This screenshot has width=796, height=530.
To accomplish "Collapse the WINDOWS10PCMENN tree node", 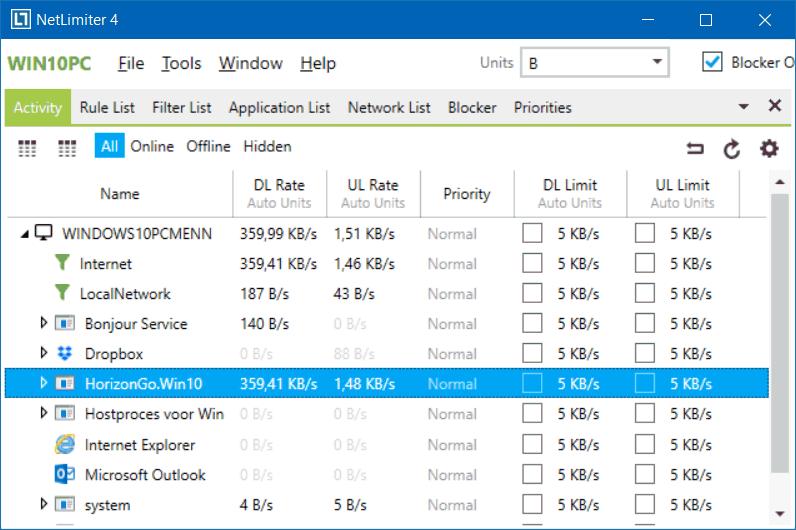I will point(24,234).
